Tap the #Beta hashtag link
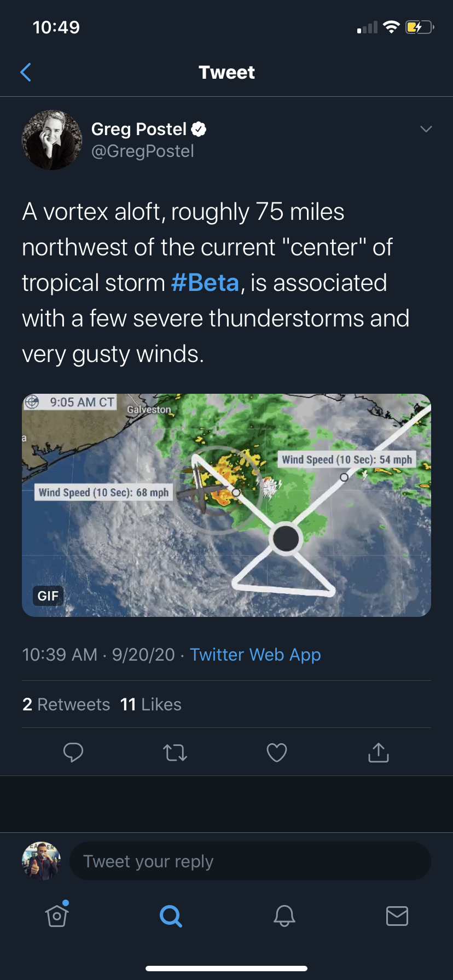453x980 pixels. [205, 283]
